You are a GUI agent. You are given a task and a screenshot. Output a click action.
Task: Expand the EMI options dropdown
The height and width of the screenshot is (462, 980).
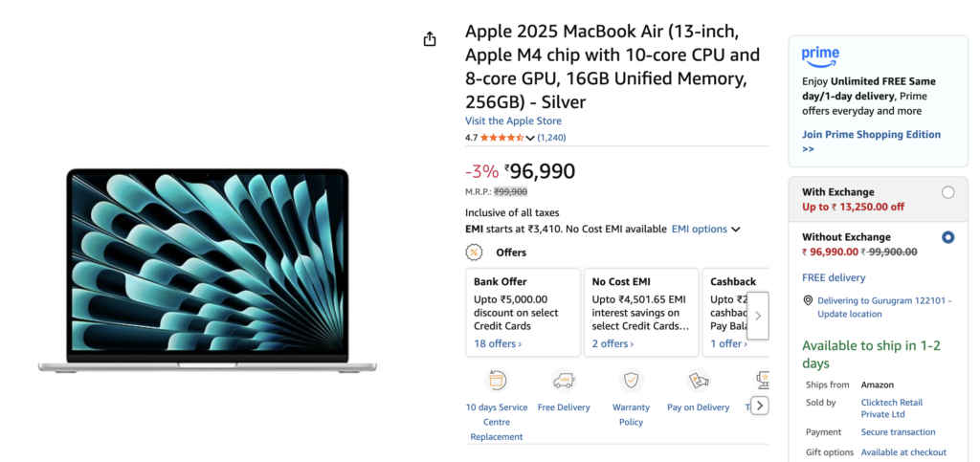tap(705, 230)
